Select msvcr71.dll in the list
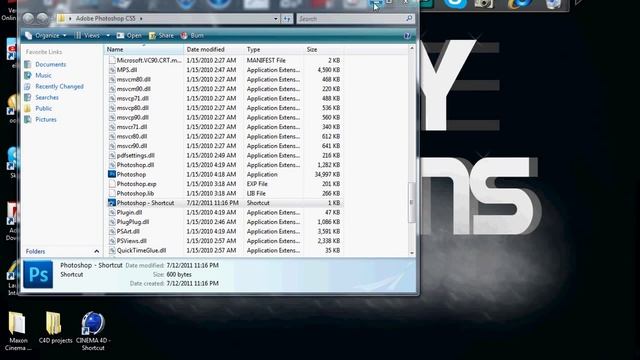 tap(132, 127)
